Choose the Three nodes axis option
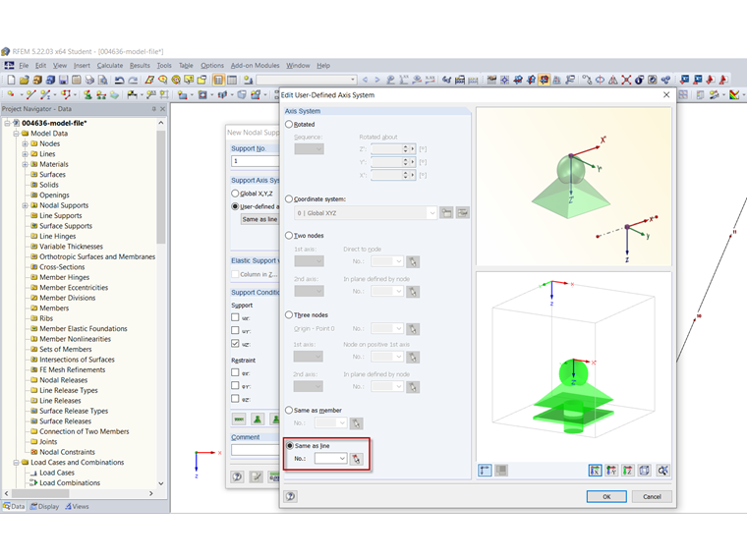The height and width of the screenshot is (560, 747). pos(289,314)
